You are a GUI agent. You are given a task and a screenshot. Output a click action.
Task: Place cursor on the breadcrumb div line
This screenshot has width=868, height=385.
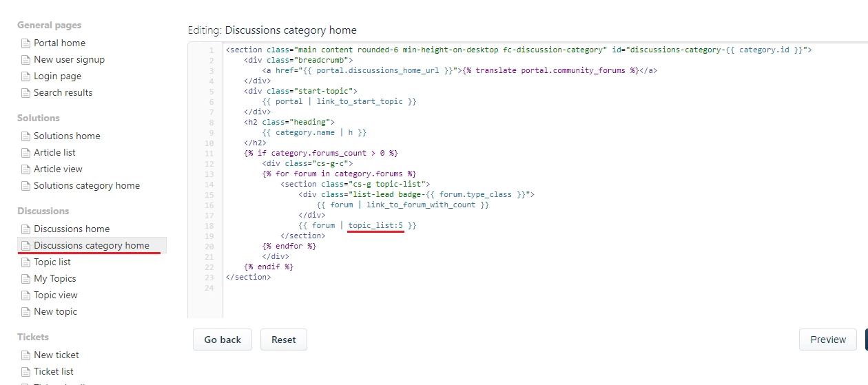point(298,60)
